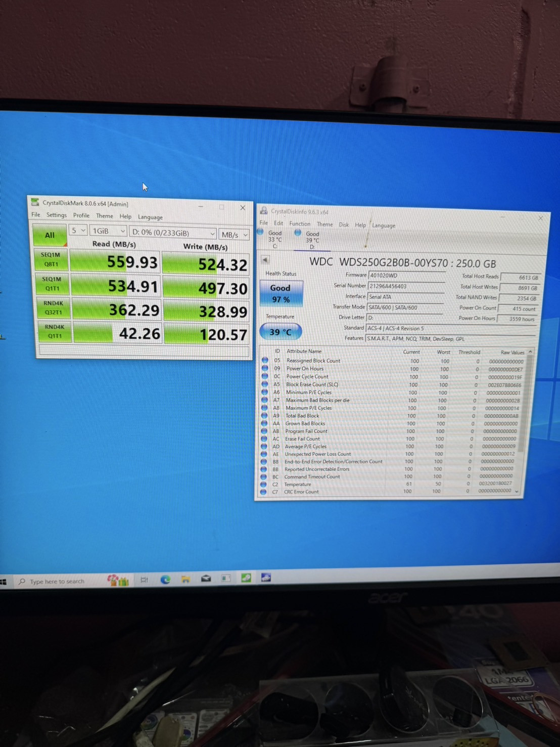Click status icon for Maximum P/E Cycles
Viewport: 560px width, 747px height.
pyautogui.click(x=264, y=408)
